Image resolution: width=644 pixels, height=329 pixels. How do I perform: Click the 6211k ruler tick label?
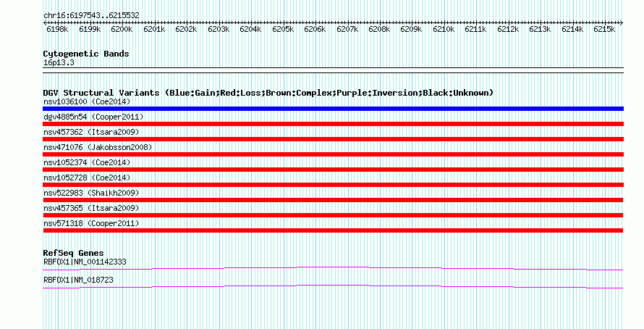(x=476, y=30)
